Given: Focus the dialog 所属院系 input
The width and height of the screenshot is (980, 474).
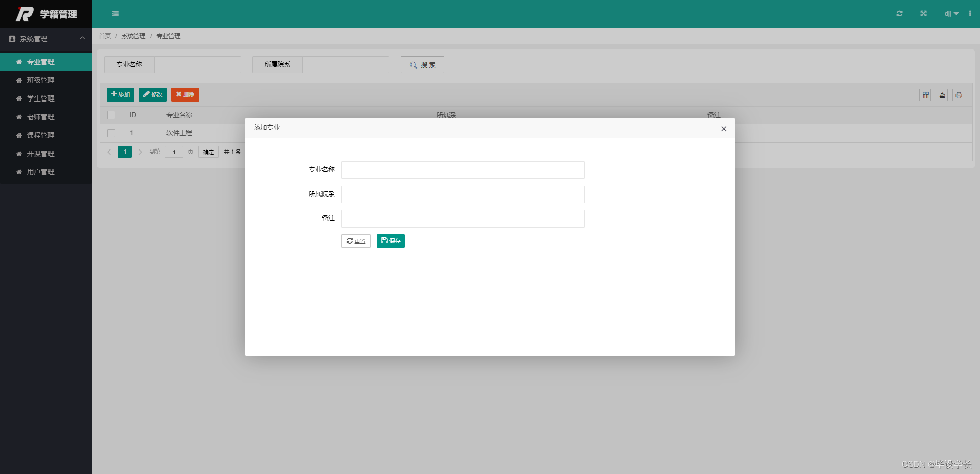Looking at the screenshot, I should [x=463, y=194].
